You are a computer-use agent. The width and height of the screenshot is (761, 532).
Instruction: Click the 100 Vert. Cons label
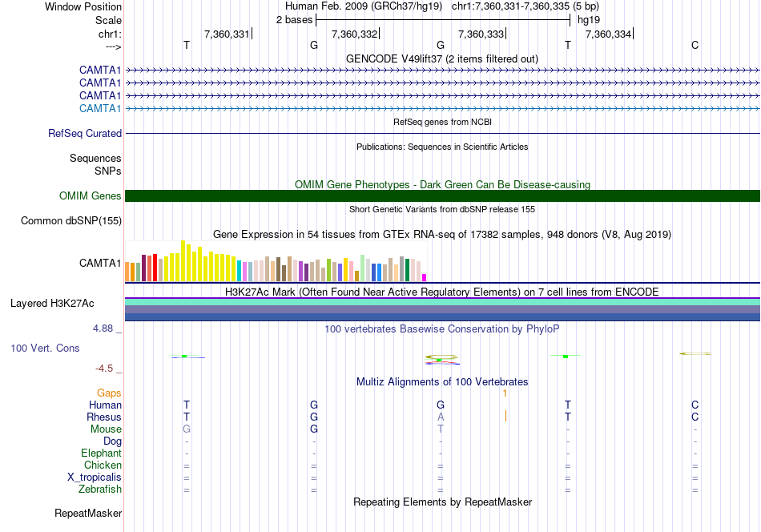coord(45,348)
